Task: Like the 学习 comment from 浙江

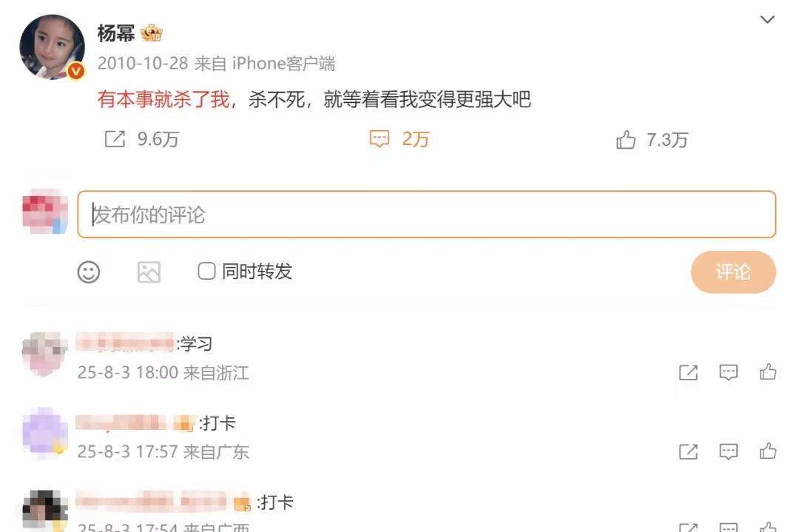Action: [x=768, y=372]
